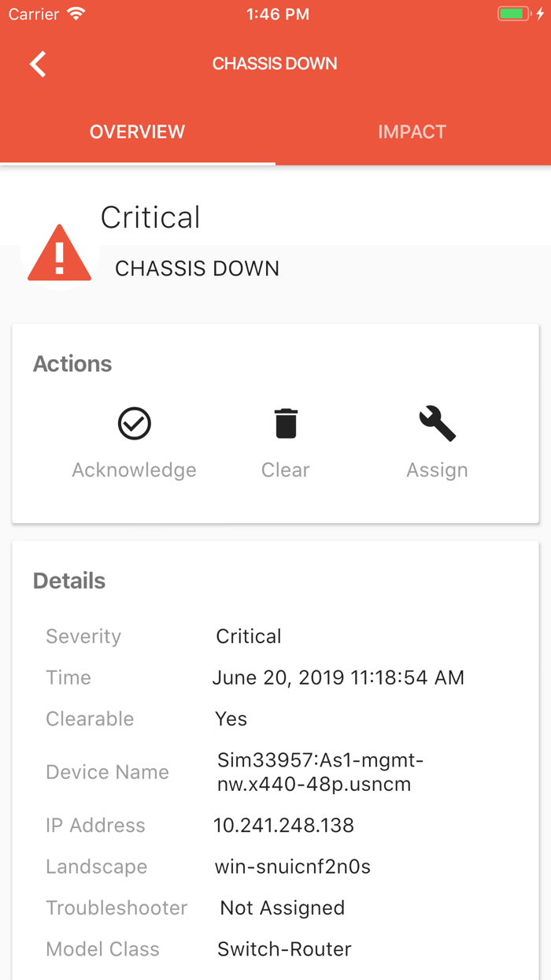This screenshot has height=980, width=551.
Task: Tap the device name value text
Action: click(x=320, y=772)
